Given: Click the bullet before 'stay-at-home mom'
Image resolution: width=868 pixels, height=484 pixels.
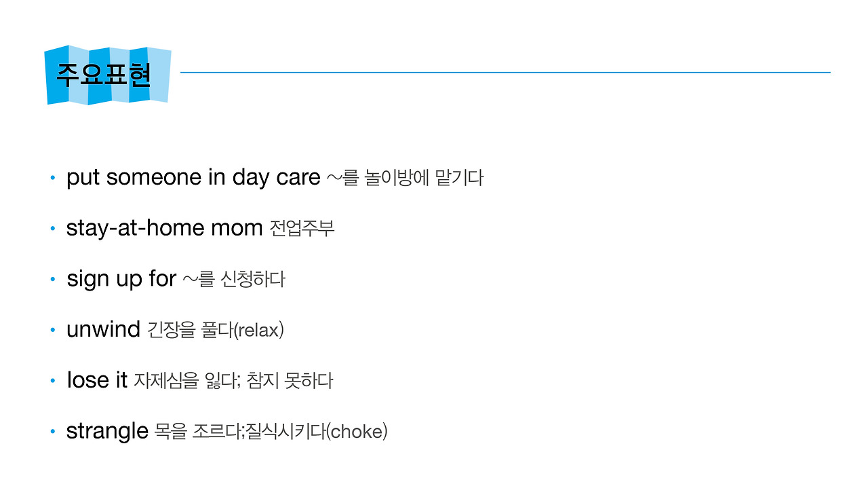Looking at the screenshot, I should click(52, 229).
